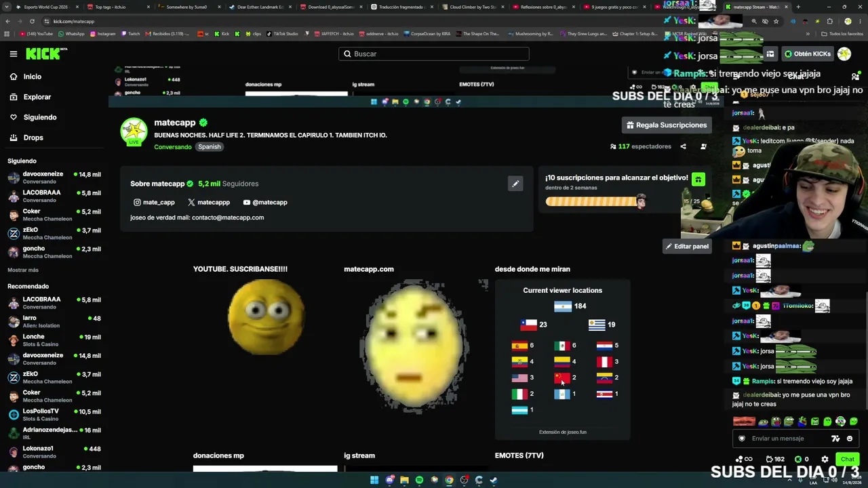Open the Conversando category link

[173, 147]
